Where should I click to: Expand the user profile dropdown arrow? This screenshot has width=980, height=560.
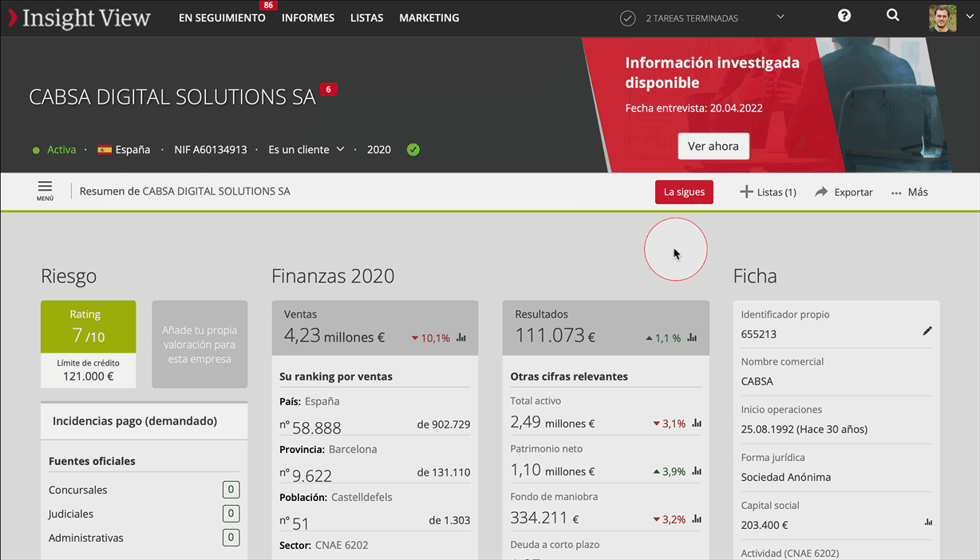click(969, 17)
